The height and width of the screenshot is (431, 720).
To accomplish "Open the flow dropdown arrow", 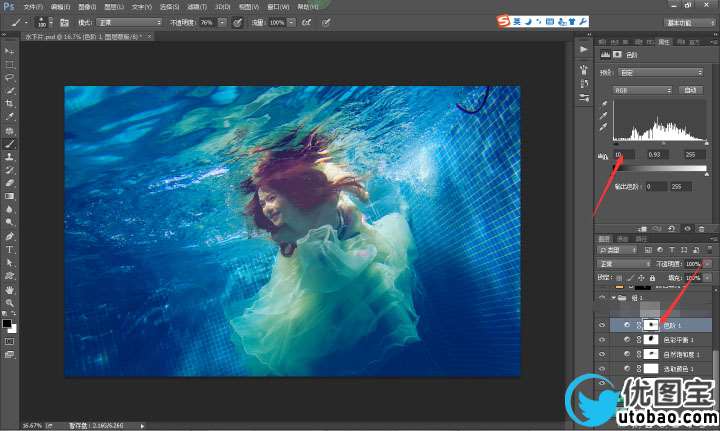I will click(291, 22).
